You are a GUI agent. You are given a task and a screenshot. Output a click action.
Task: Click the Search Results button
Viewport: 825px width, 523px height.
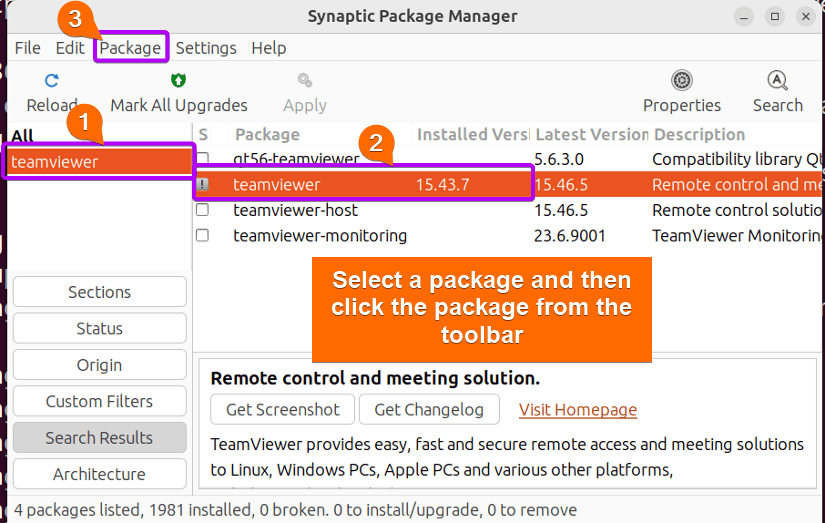(x=99, y=437)
